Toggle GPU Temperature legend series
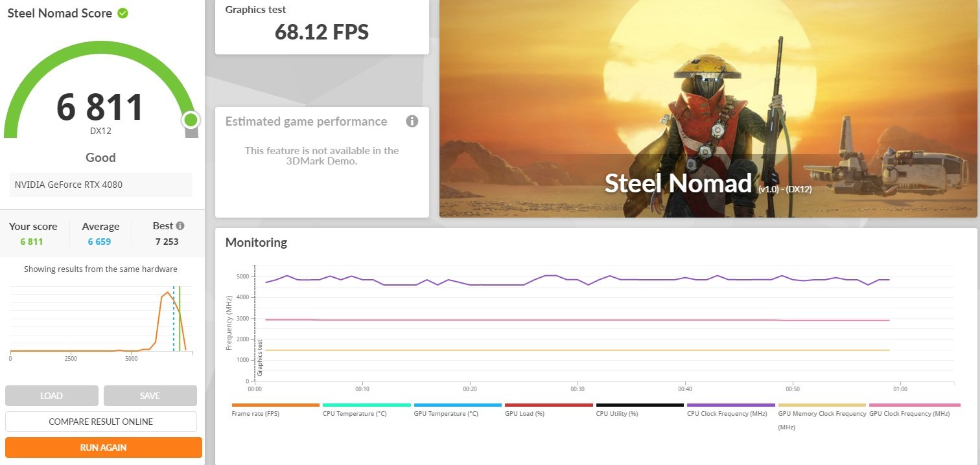The height and width of the screenshot is (465, 980). point(446,413)
